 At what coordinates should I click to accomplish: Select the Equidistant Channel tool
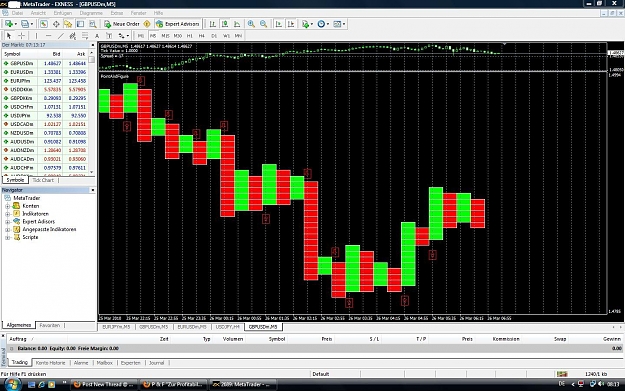point(73,36)
